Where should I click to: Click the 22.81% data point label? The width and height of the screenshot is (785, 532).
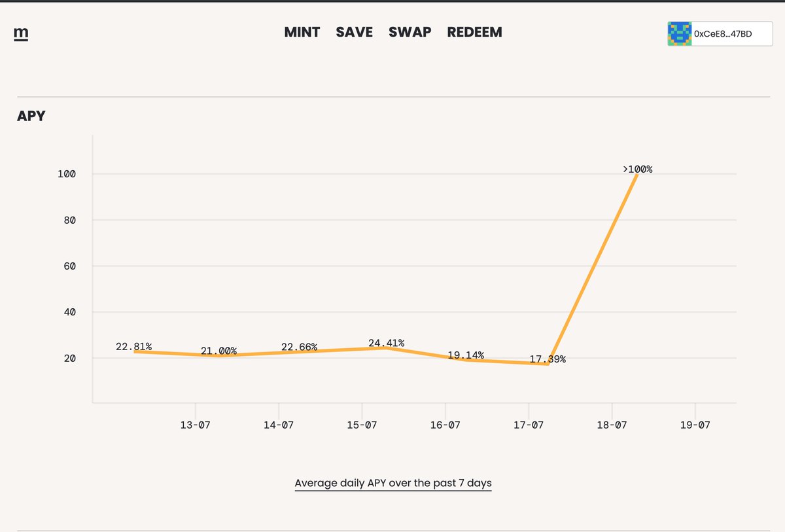(134, 347)
